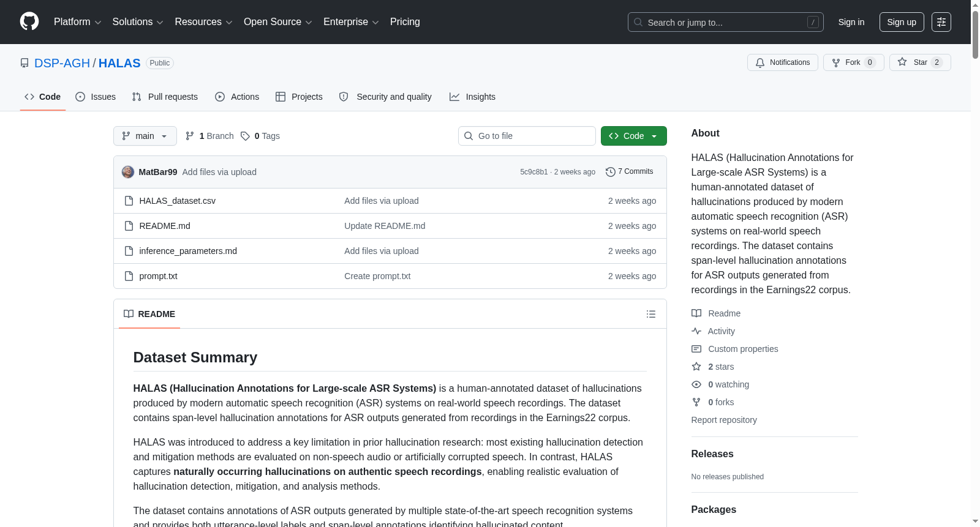Click the tag icon next to 0 Tags
980x527 pixels.
pyautogui.click(x=245, y=136)
